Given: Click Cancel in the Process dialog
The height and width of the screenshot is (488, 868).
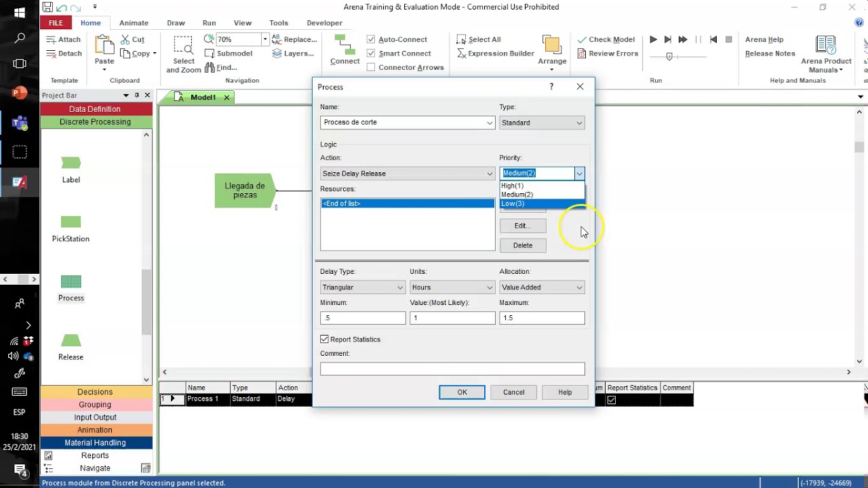Looking at the screenshot, I should click(513, 392).
